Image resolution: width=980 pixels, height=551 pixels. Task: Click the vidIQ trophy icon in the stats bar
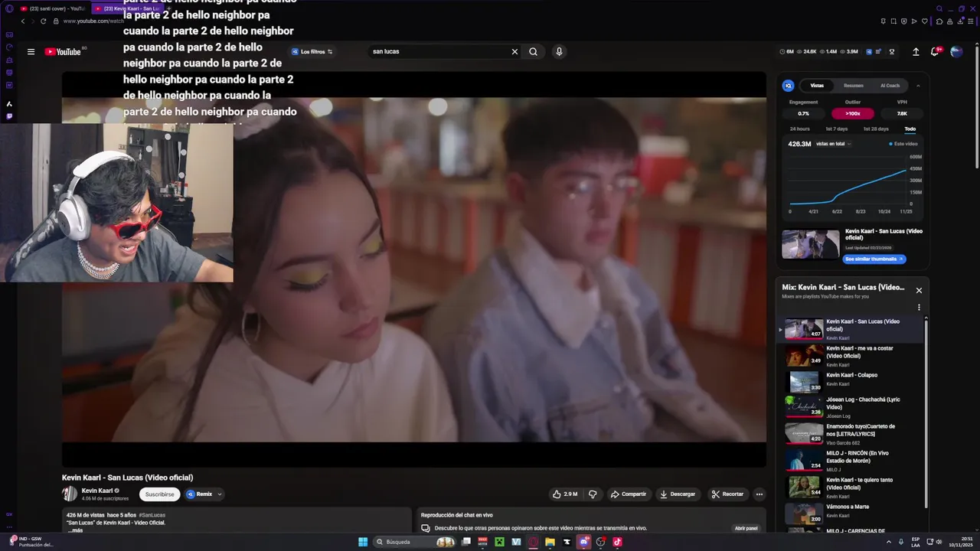pos(892,52)
